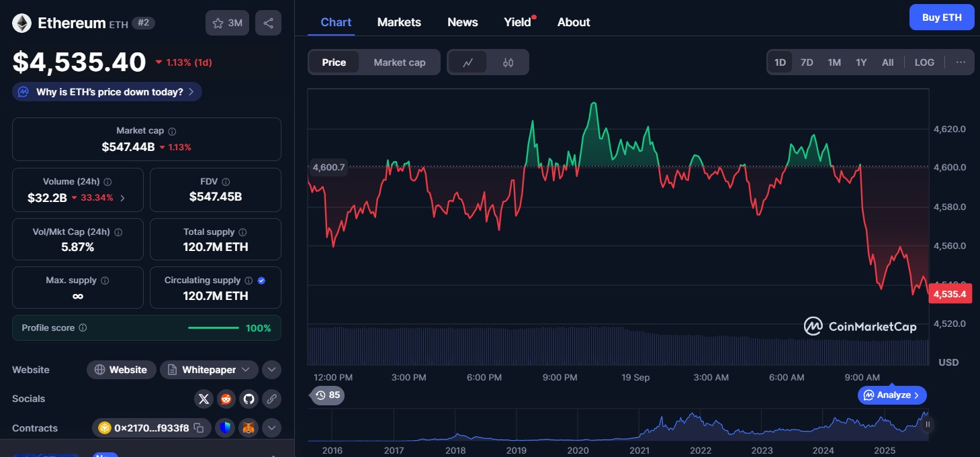The image size is (980, 457).
Task: Open the GitHub repository icon
Action: (249, 399)
